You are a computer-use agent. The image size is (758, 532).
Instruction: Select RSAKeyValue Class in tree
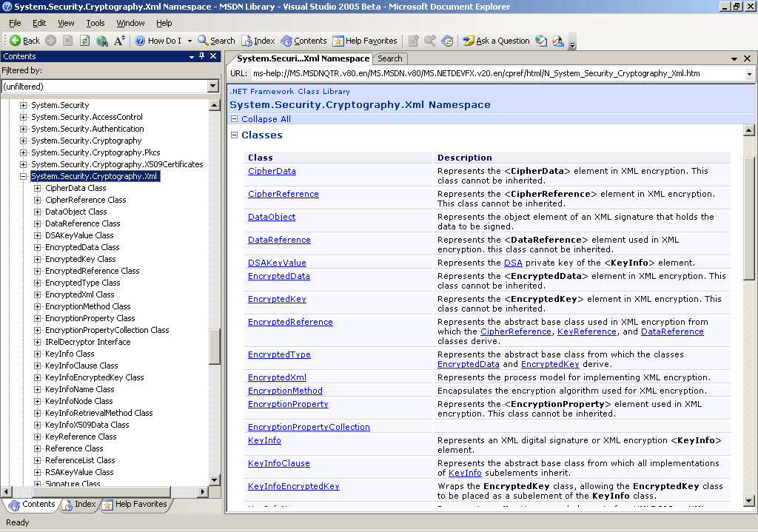point(79,472)
